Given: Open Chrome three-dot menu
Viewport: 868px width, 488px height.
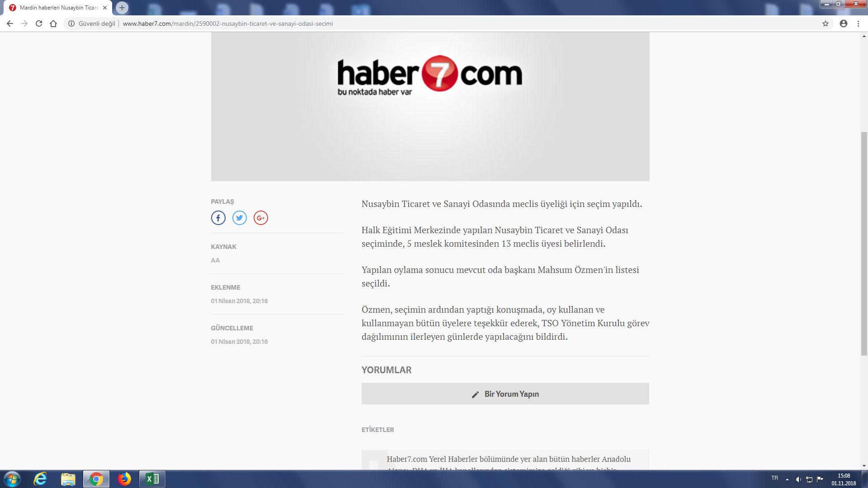Looking at the screenshot, I should 858,23.
